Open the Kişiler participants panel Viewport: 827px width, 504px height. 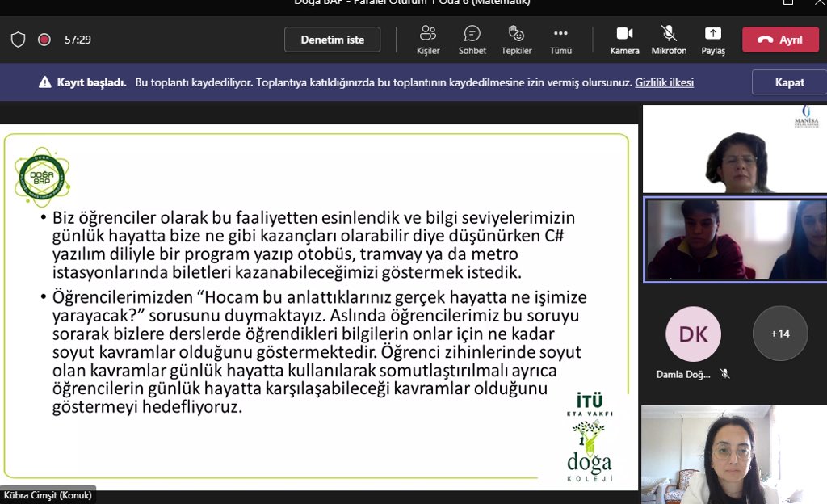click(x=427, y=39)
